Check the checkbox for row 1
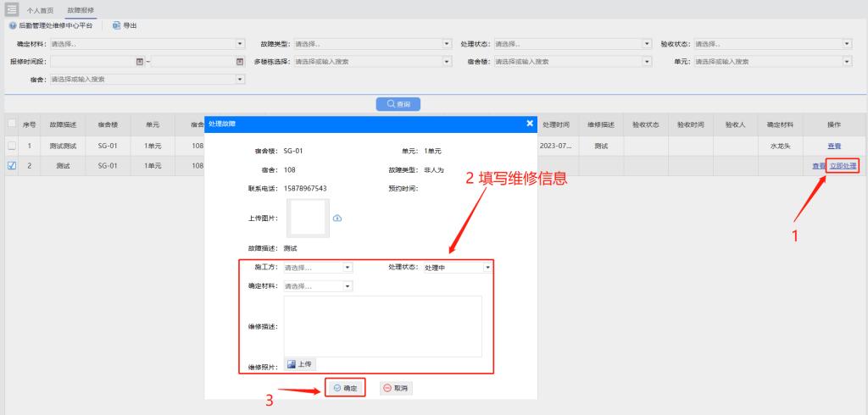 pyautogui.click(x=12, y=146)
